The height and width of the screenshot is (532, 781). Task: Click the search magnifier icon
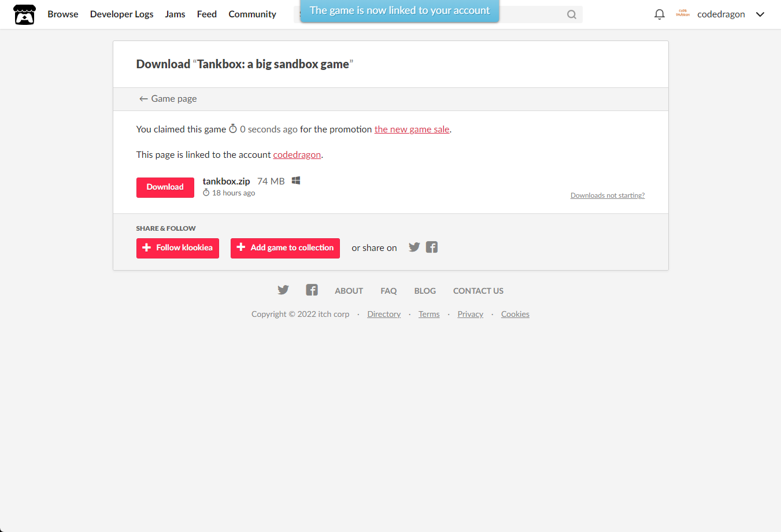pyautogui.click(x=572, y=14)
